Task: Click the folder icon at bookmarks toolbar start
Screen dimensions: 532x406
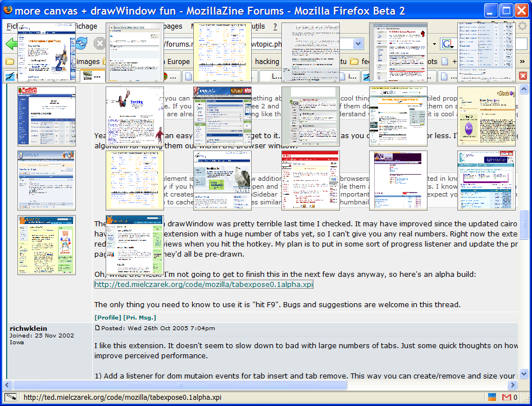Action: pos(10,61)
